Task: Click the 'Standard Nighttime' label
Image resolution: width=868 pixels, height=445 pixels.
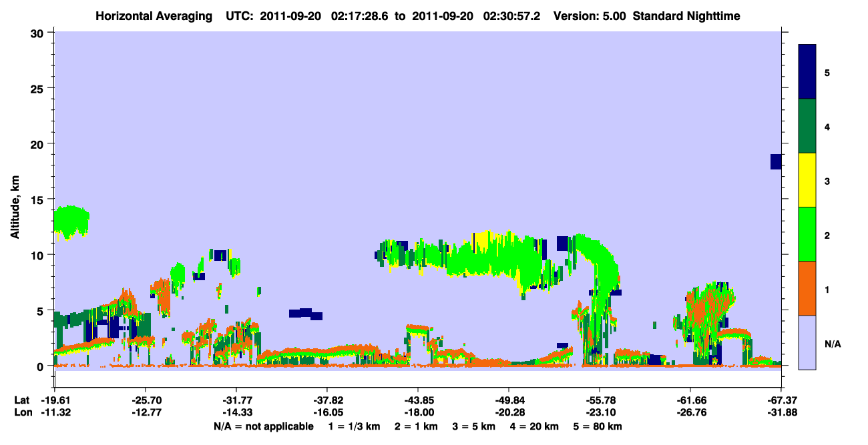Action: (x=686, y=16)
